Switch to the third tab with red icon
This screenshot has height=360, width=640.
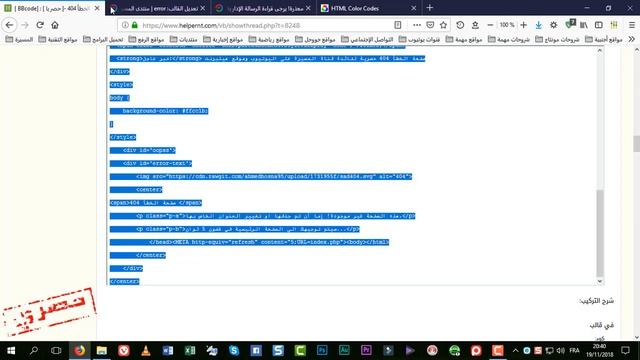click(264, 8)
